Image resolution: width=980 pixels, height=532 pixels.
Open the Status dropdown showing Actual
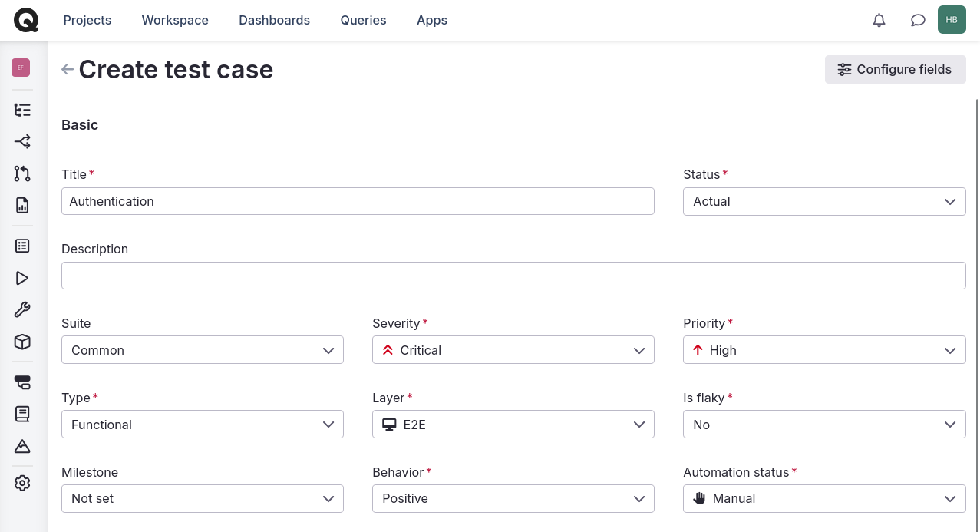(824, 201)
